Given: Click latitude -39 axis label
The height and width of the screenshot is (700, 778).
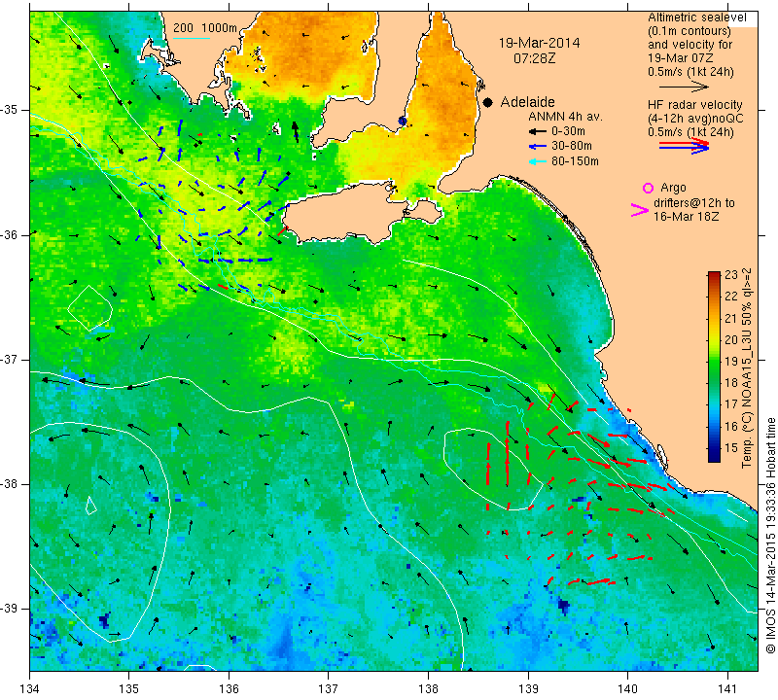Looking at the screenshot, I should click(11, 609).
